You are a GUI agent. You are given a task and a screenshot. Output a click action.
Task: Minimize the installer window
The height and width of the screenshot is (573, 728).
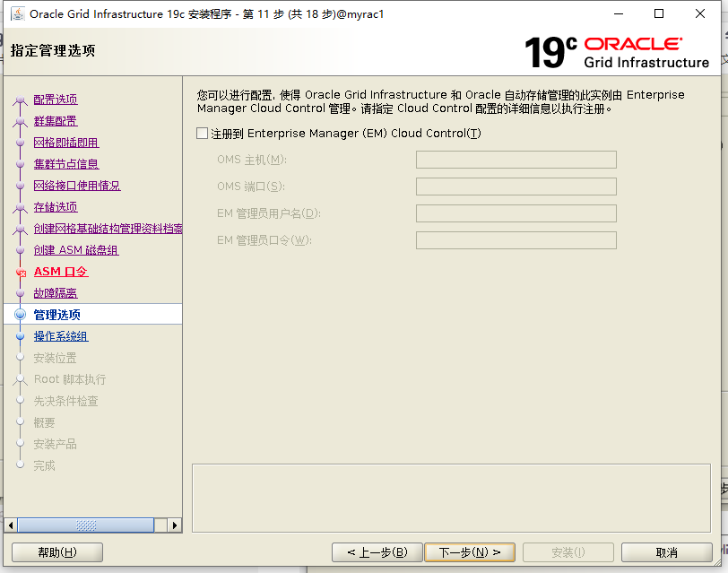[x=619, y=14]
